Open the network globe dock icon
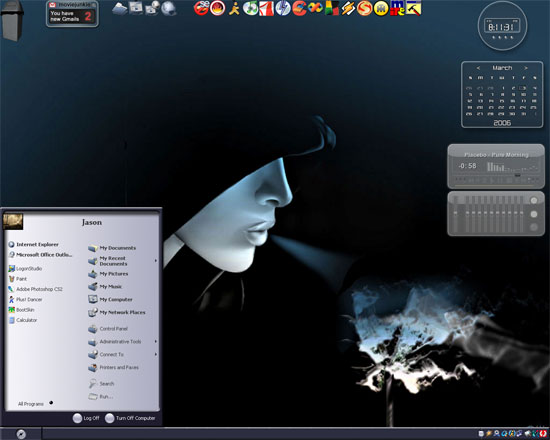The height and width of the screenshot is (440, 550). click(x=168, y=8)
